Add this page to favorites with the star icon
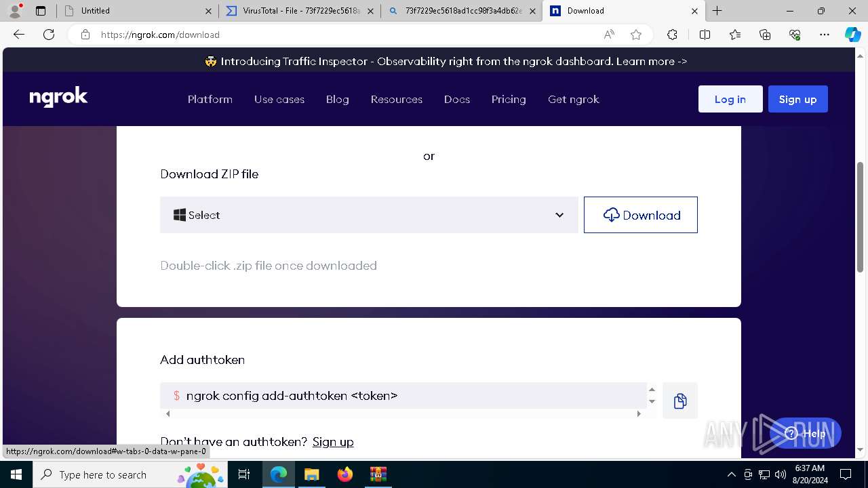This screenshot has width=868, height=488. pos(636,35)
